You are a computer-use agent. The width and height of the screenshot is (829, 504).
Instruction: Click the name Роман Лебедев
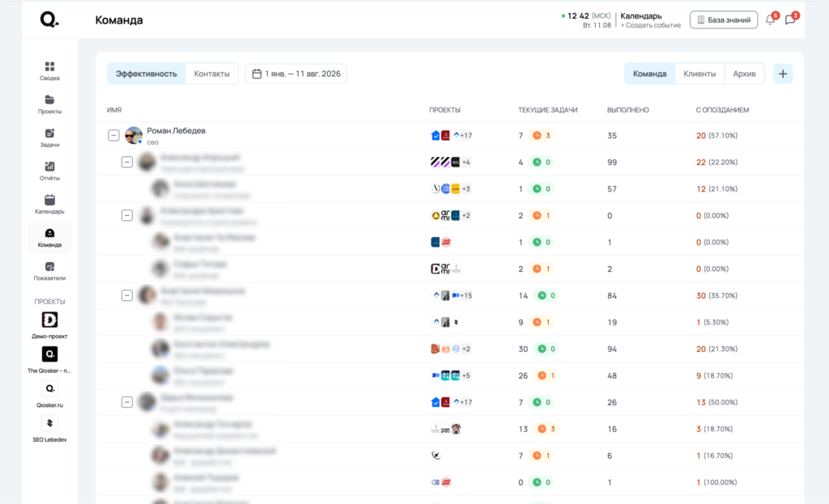[176, 130]
